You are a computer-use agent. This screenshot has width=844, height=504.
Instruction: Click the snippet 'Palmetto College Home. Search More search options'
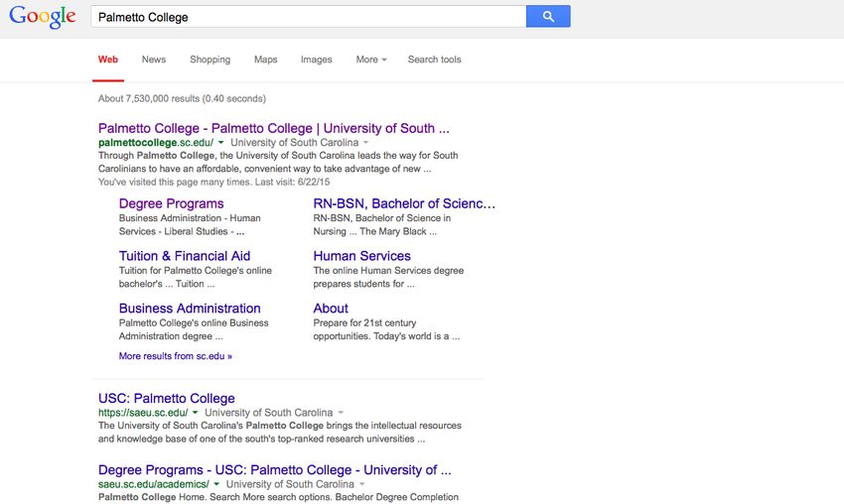tap(278, 497)
